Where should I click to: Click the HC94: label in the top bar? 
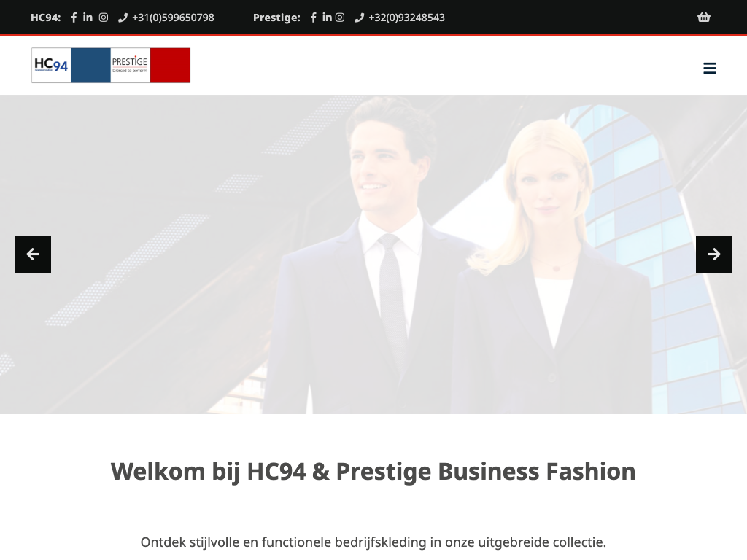click(46, 17)
